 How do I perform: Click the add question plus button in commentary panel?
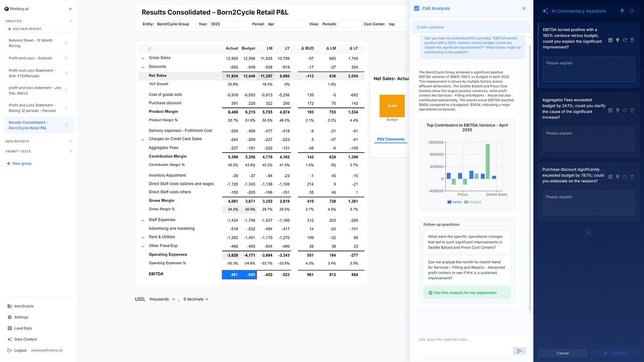pyautogui.click(x=588, y=232)
